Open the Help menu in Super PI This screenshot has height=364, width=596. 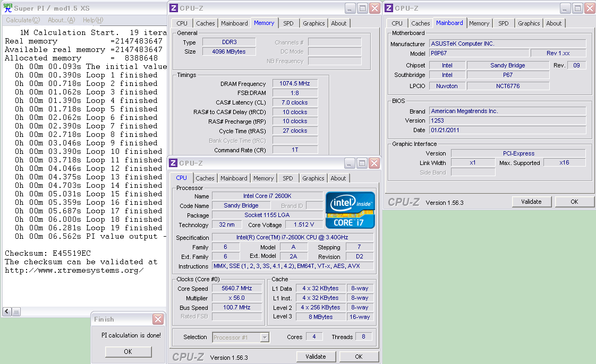coord(93,20)
